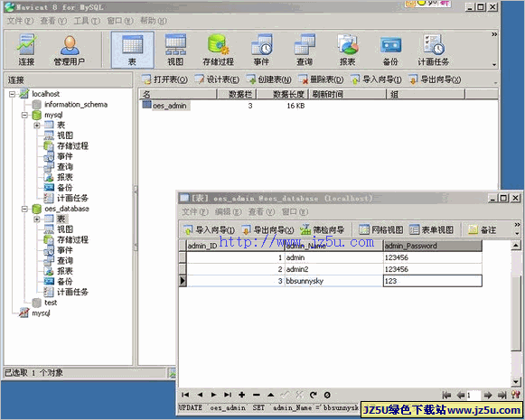Expand the main toolbar overflow chevron
The image size is (525, 420).
click(494, 34)
